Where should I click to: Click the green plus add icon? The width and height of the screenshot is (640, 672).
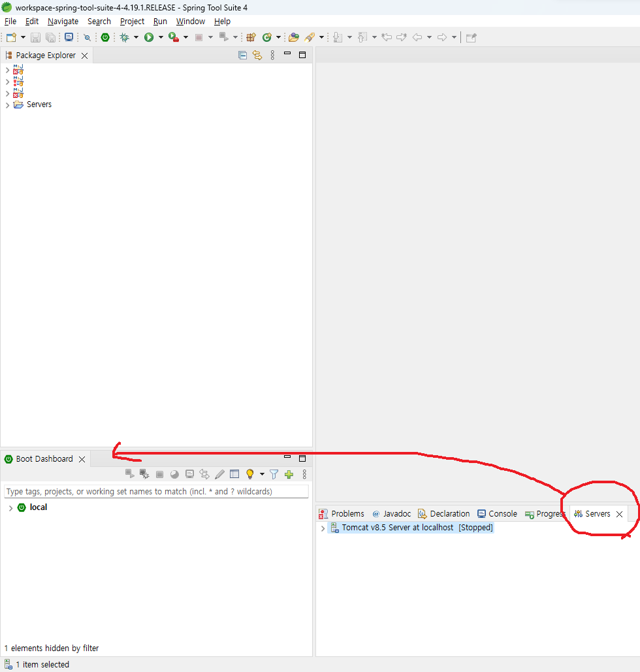289,474
